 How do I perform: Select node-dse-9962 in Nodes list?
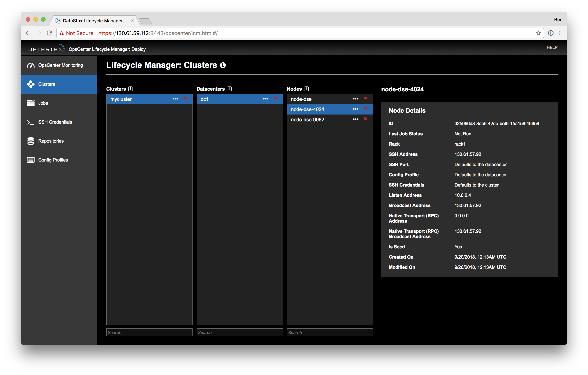tap(307, 120)
